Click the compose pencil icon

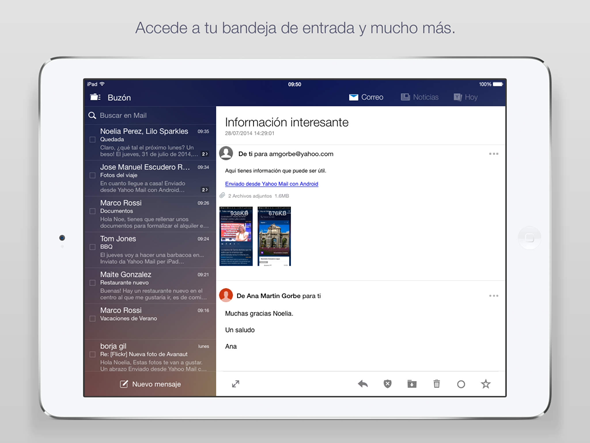pyautogui.click(x=123, y=384)
